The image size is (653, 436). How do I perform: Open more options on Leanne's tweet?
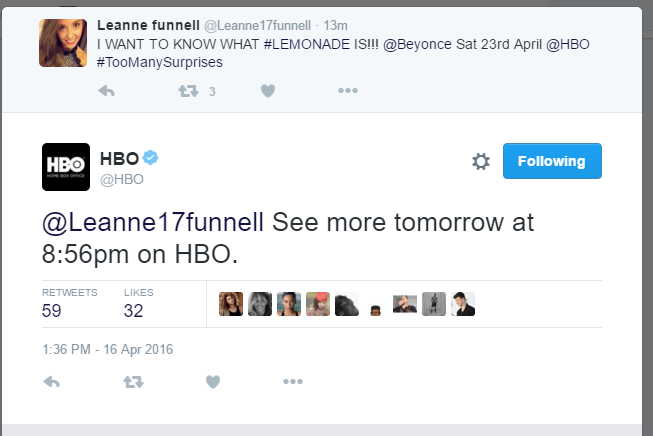coord(348,90)
